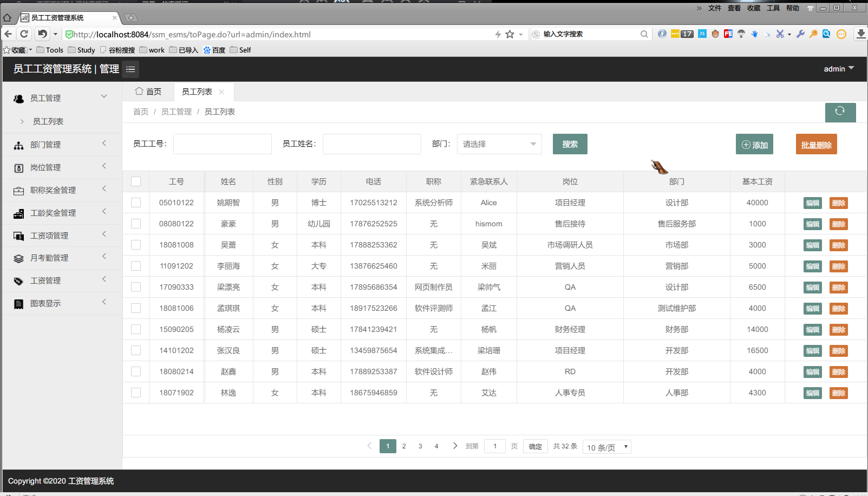Collapse the 员工管理 sidebar section
This screenshot has width=868, height=496.
coord(104,96)
